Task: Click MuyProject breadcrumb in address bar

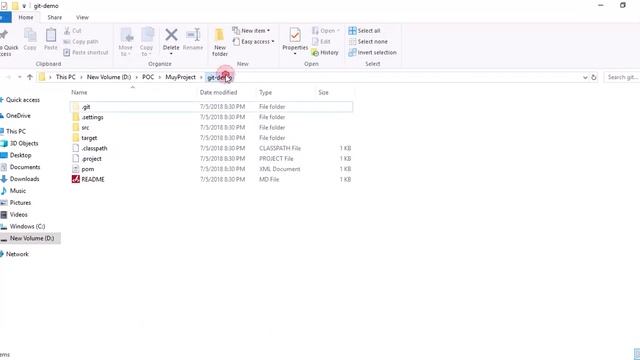Action: 180,77
